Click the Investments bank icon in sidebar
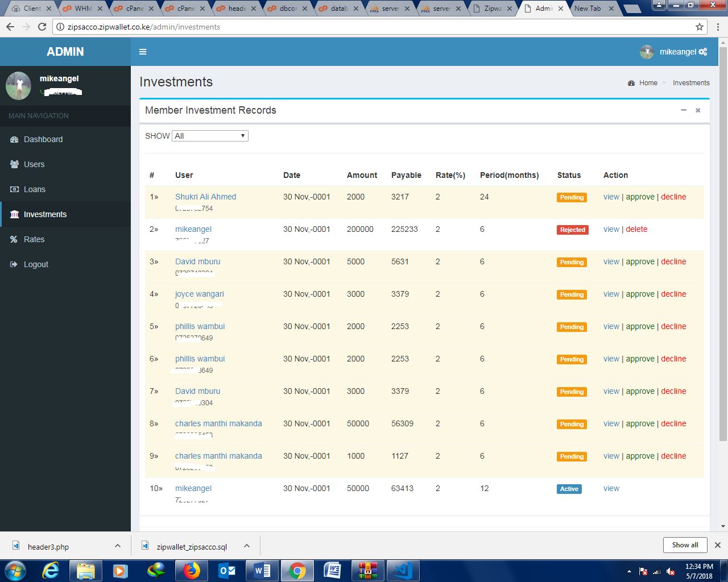This screenshot has width=728, height=582. (14, 214)
